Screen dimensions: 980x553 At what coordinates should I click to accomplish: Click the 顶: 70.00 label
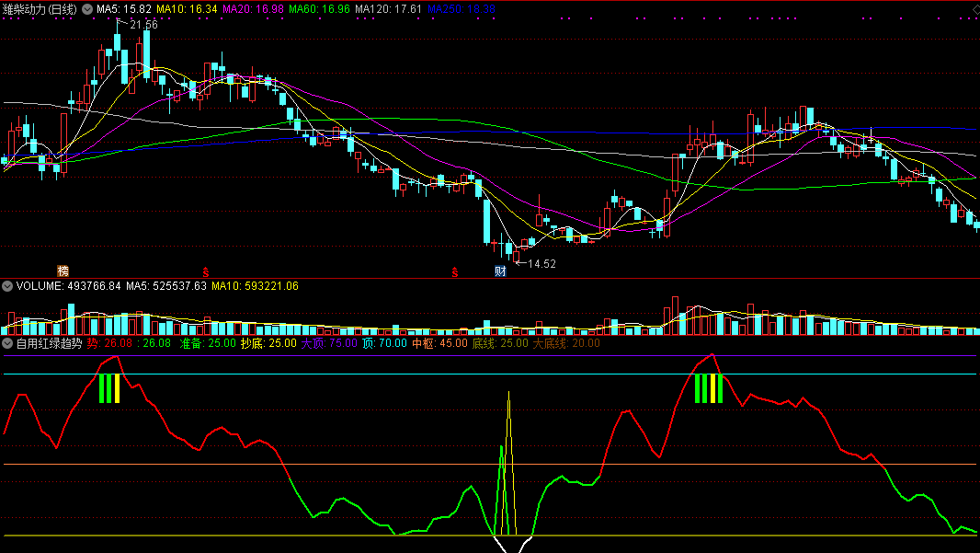click(384, 343)
